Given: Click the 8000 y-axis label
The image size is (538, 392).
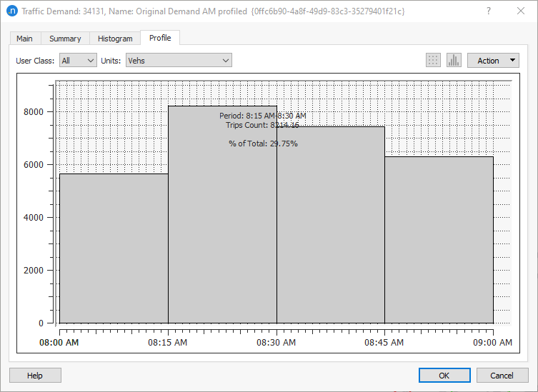Looking at the screenshot, I should [x=34, y=112].
